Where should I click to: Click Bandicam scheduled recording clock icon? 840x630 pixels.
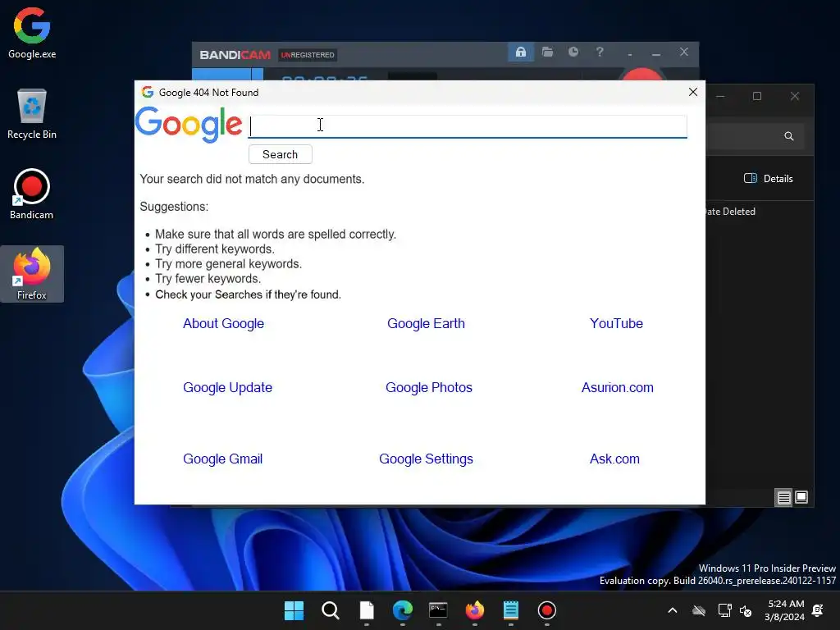click(573, 52)
